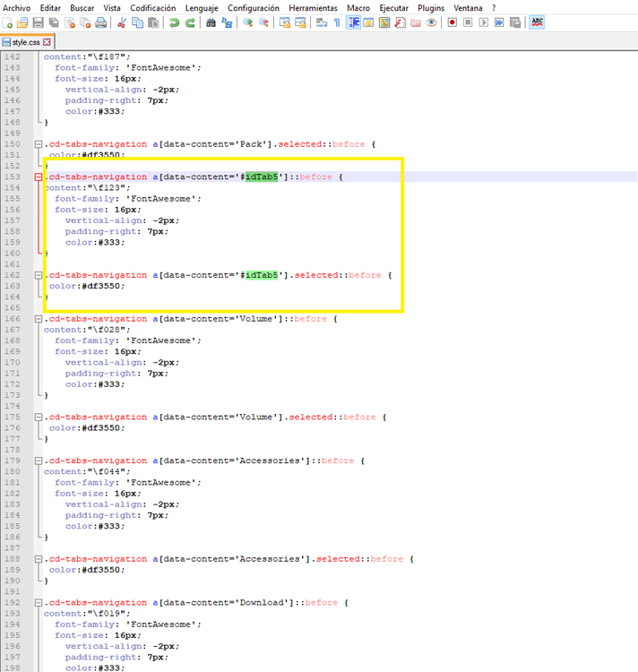638x672 pixels.
Task: Close the style.css tab
Action: click(x=47, y=42)
